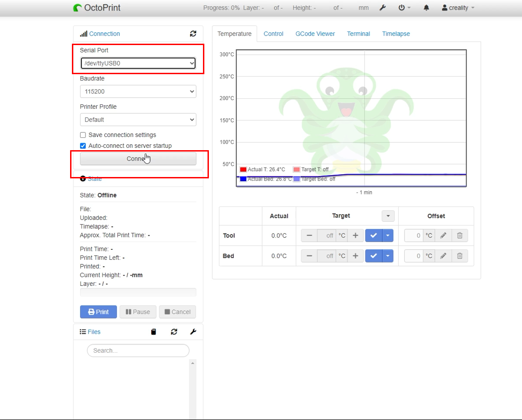Open the Terminal tab
The image size is (522, 420).
pyautogui.click(x=359, y=34)
